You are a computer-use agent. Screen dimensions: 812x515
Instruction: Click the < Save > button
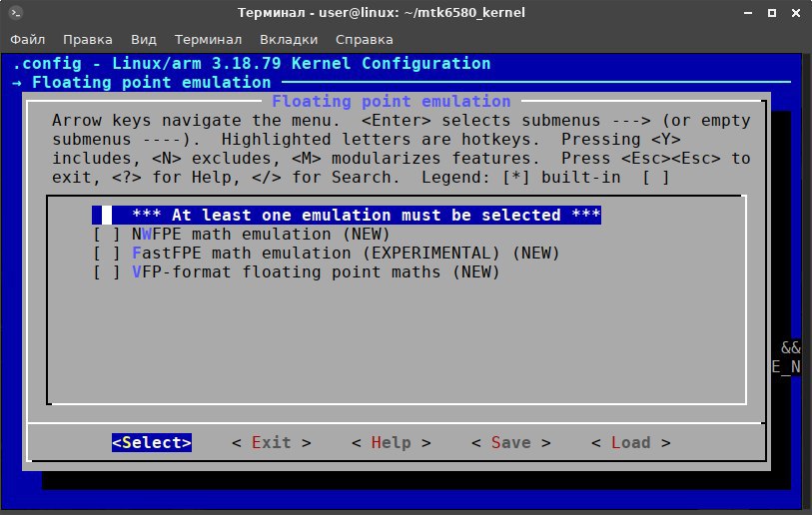[510, 442]
